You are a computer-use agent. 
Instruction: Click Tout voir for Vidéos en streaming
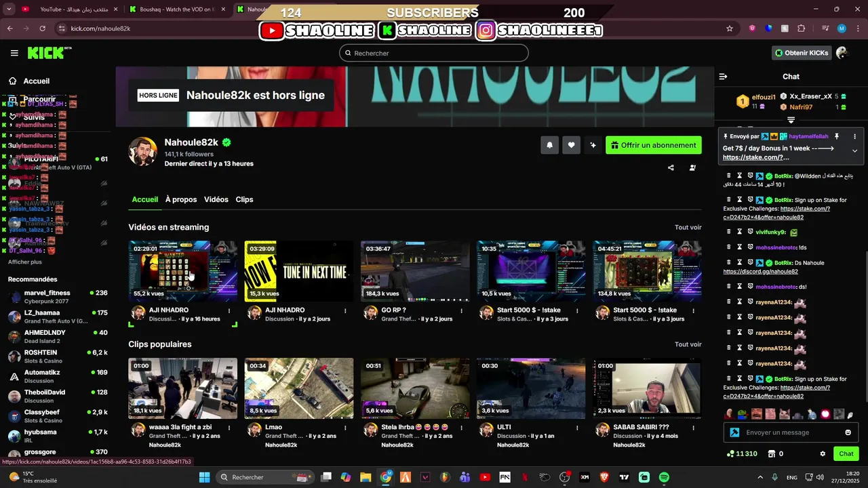coord(688,228)
